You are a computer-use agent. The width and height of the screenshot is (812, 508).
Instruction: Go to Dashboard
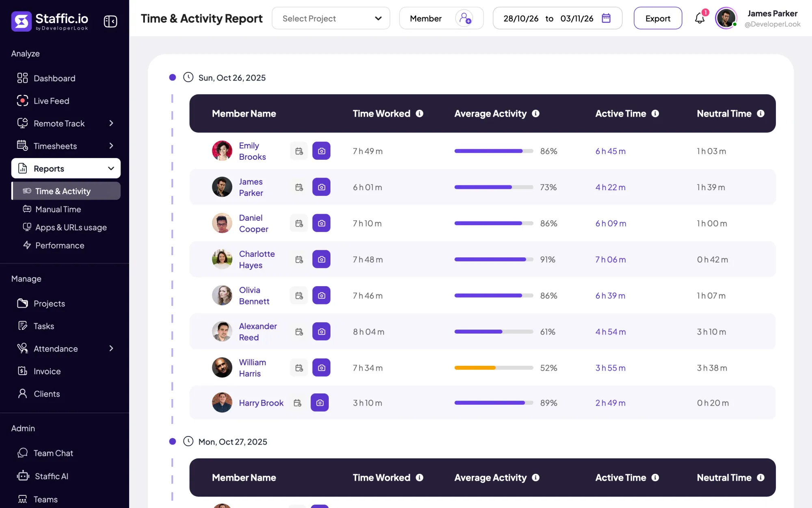pos(54,78)
